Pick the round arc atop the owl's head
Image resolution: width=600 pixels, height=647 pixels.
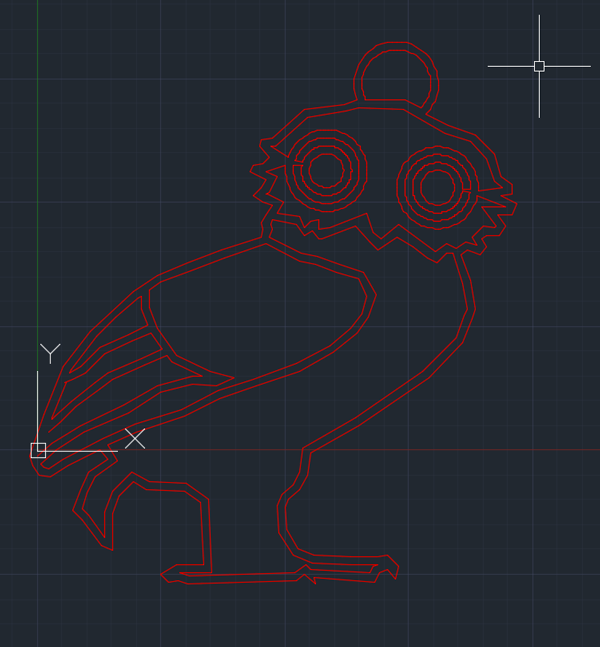click(x=396, y=77)
